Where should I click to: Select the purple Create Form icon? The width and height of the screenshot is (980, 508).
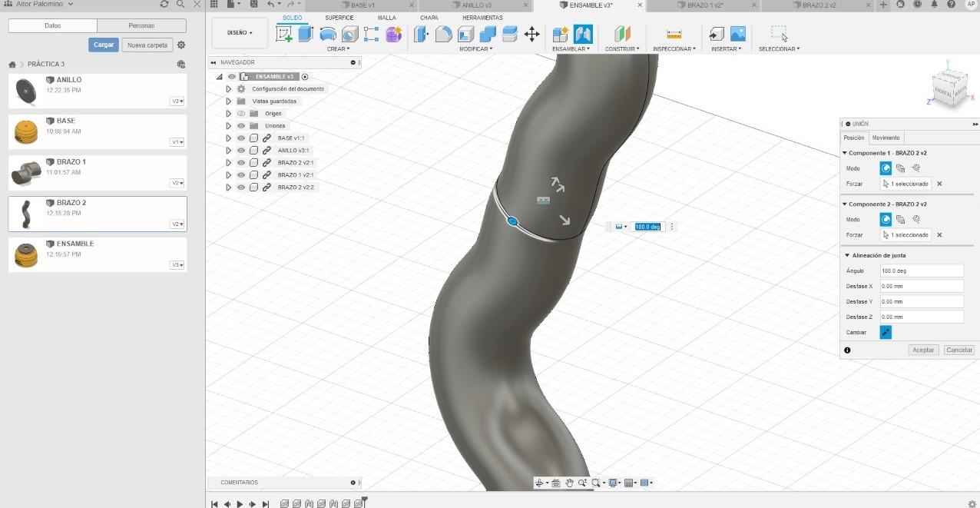(394, 34)
